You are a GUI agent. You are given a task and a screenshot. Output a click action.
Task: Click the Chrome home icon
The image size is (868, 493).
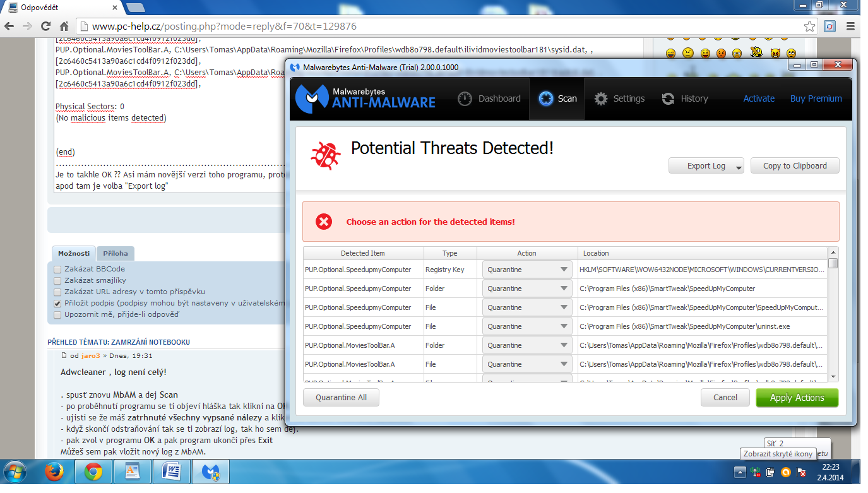(x=64, y=27)
